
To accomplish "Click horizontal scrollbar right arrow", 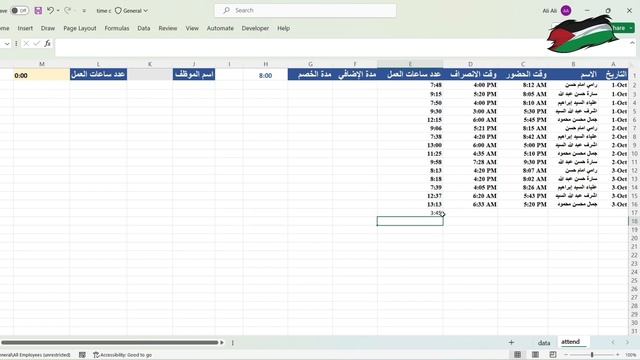I will pos(222,342).
